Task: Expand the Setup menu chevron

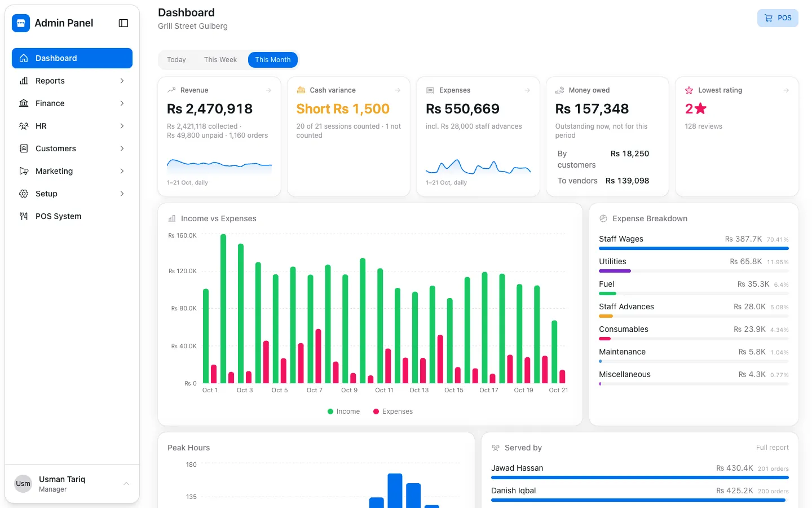Action: point(122,194)
